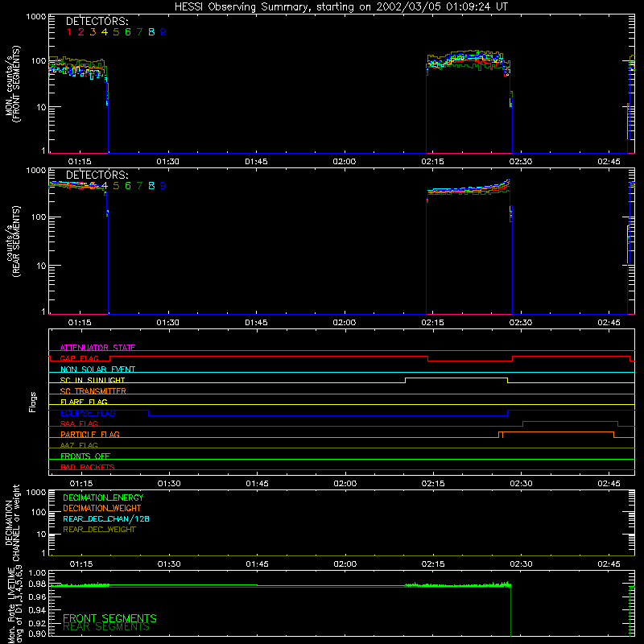Click the REAR_DEC_WEIGHT legend entry

click(x=99, y=530)
